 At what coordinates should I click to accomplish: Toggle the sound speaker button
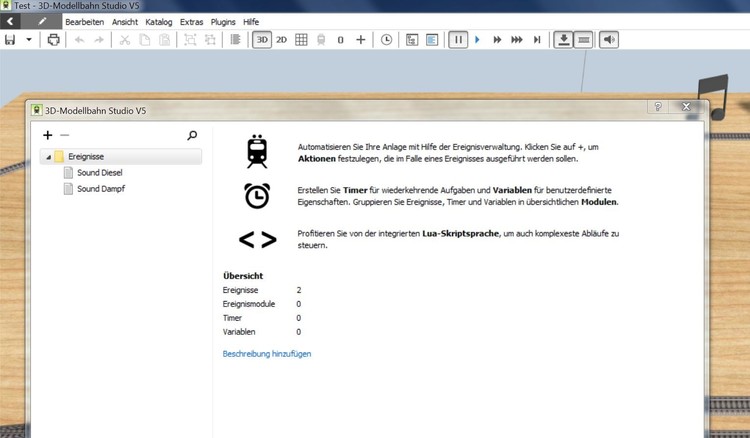click(x=608, y=40)
